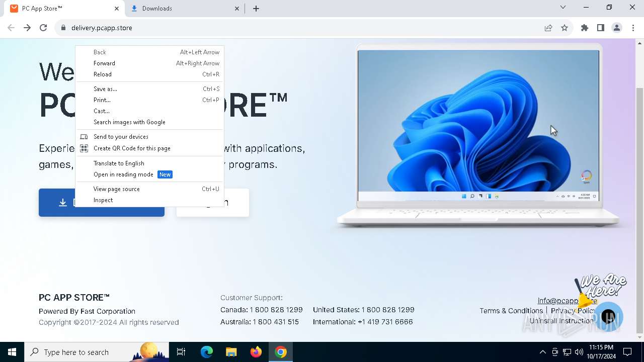Click the Powered By Fast Corporation text

tap(87, 311)
